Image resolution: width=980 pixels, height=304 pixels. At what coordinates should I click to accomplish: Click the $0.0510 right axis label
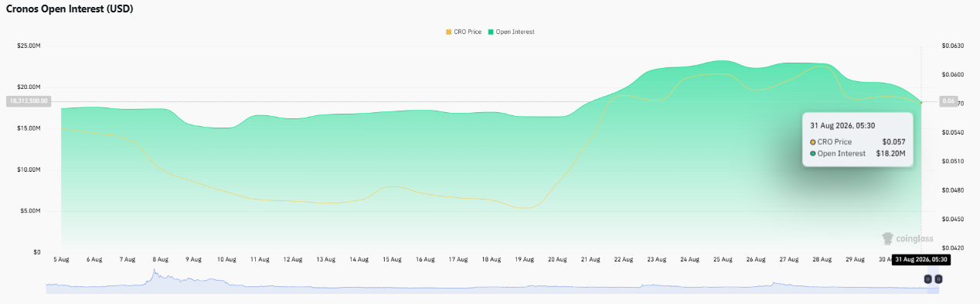click(953, 161)
